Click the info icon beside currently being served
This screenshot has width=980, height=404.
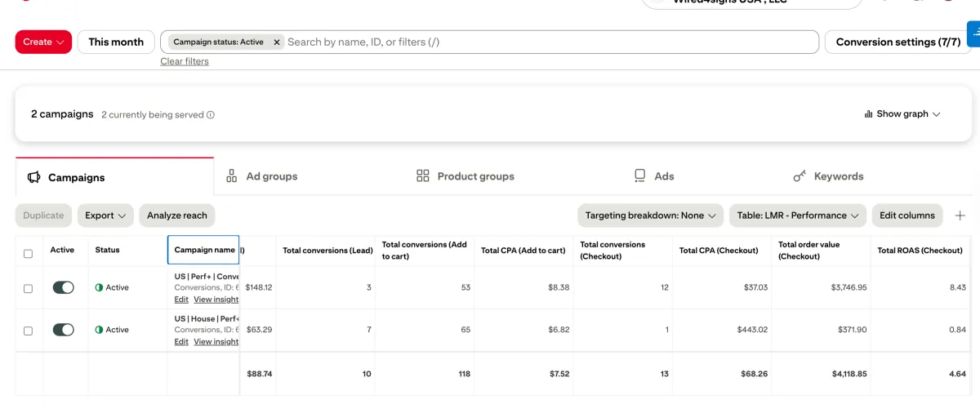click(x=211, y=115)
